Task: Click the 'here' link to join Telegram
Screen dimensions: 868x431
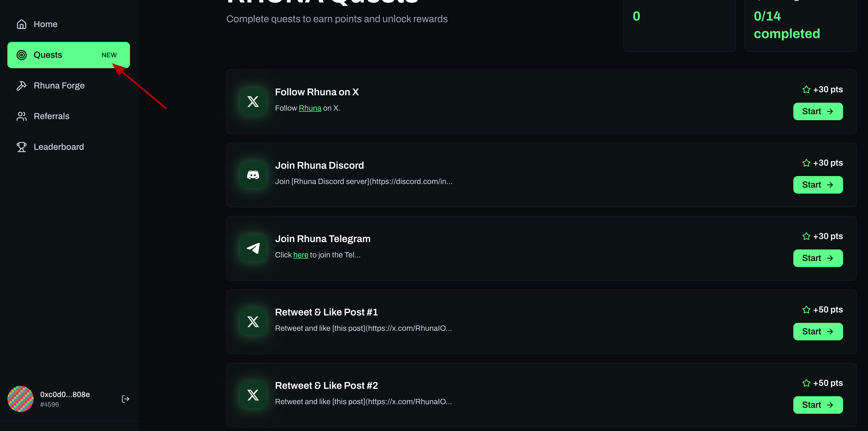Action: tap(300, 255)
